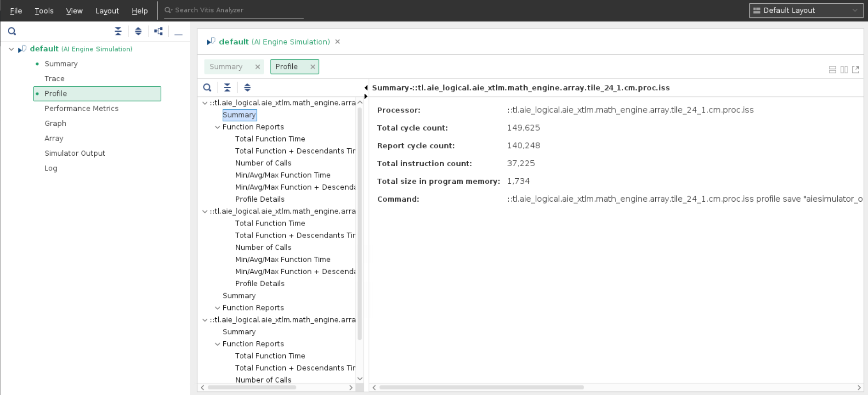Focus the Search Vitis Analyzer field
Screen dimensions: 868x395
tap(234, 10)
